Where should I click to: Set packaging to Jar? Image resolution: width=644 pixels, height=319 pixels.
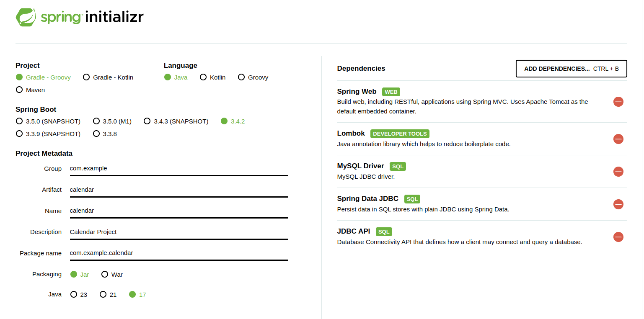[x=80, y=274]
